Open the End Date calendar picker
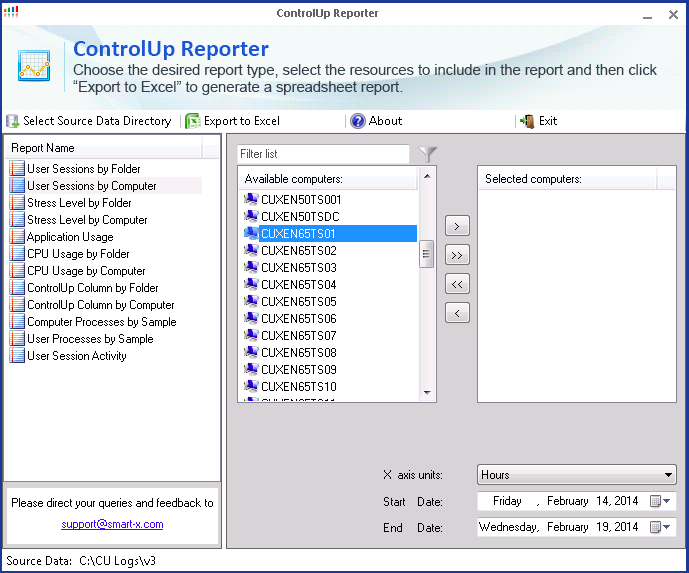The image size is (689, 573). pyautogui.click(x=660, y=527)
